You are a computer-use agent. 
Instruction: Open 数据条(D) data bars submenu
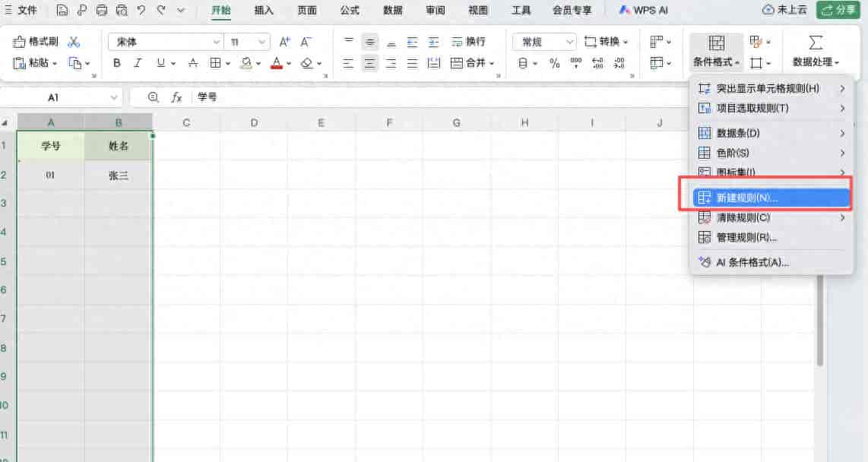coord(771,133)
